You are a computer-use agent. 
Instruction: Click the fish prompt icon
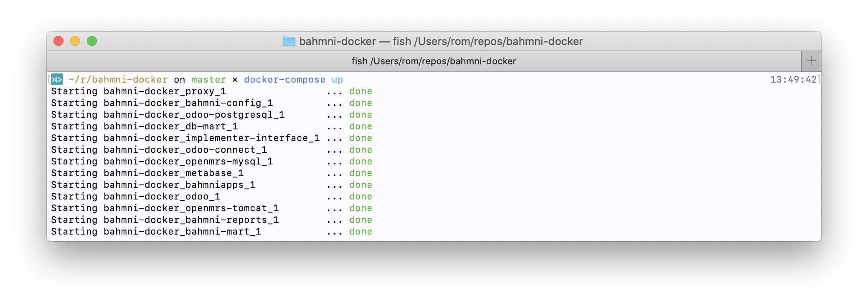pos(57,79)
